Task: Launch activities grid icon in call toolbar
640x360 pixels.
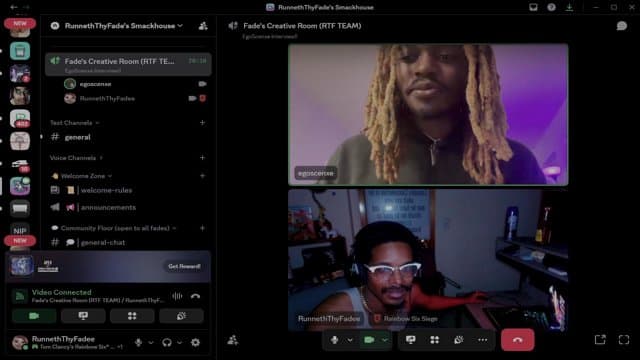Action: tap(435, 340)
